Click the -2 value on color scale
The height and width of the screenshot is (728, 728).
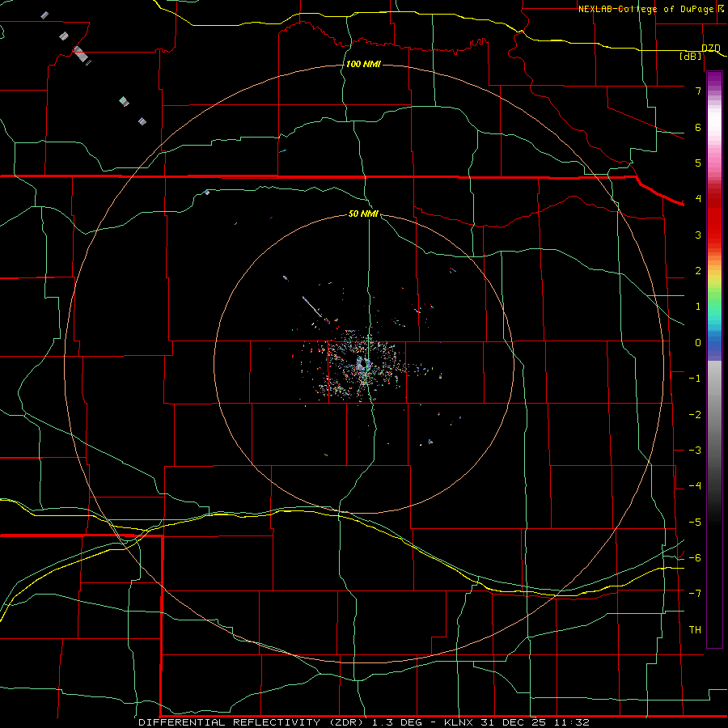[x=695, y=415]
